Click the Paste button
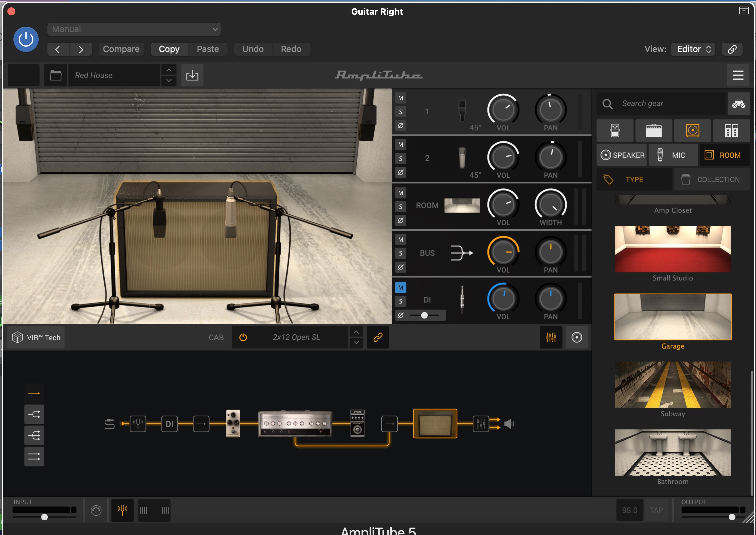The height and width of the screenshot is (535, 756). pyautogui.click(x=208, y=49)
